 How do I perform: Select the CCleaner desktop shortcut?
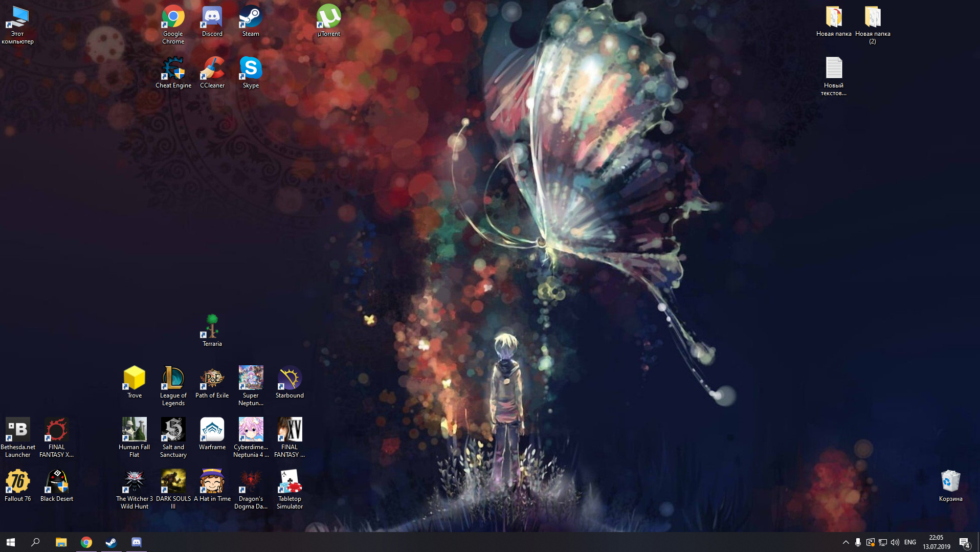point(212,73)
